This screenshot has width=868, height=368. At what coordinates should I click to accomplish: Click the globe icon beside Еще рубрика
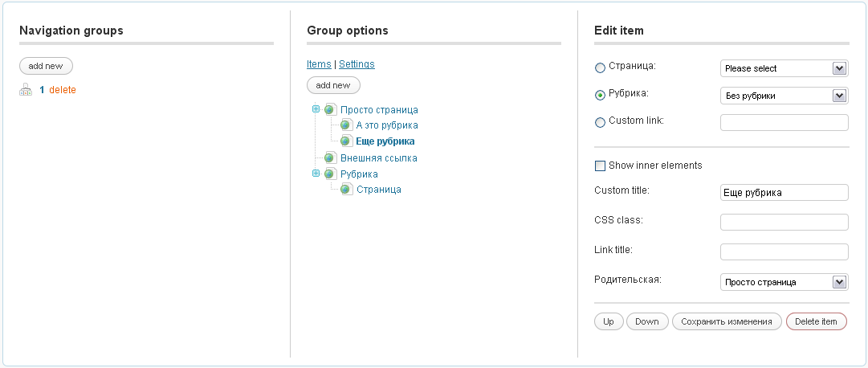coord(346,141)
